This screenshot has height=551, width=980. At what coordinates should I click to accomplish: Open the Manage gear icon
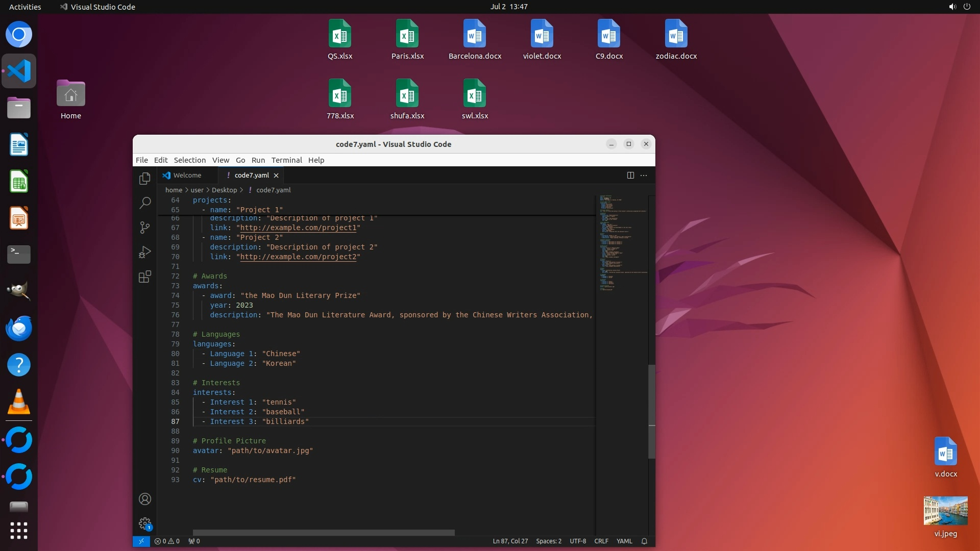click(x=145, y=523)
